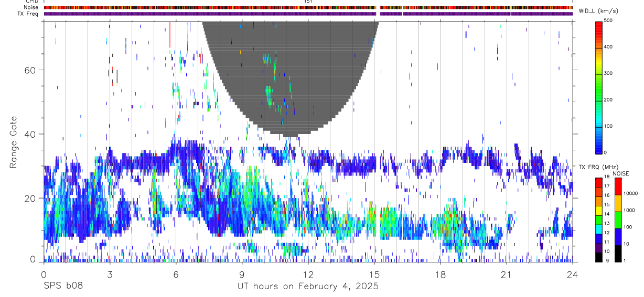Click the noise indicator strip above the plot

pyautogui.click(x=308, y=7)
